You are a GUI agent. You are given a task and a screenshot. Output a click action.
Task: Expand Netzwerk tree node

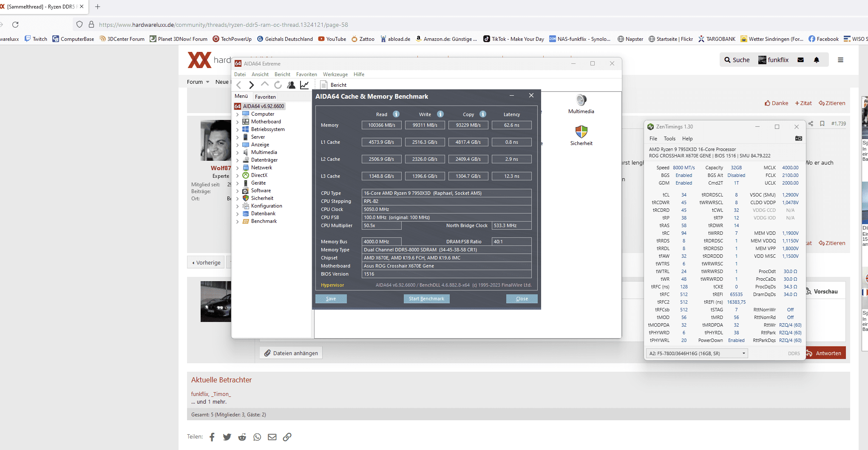pyautogui.click(x=237, y=168)
